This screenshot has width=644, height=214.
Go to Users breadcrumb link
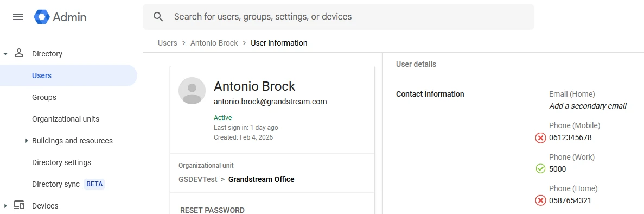[168, 43]
